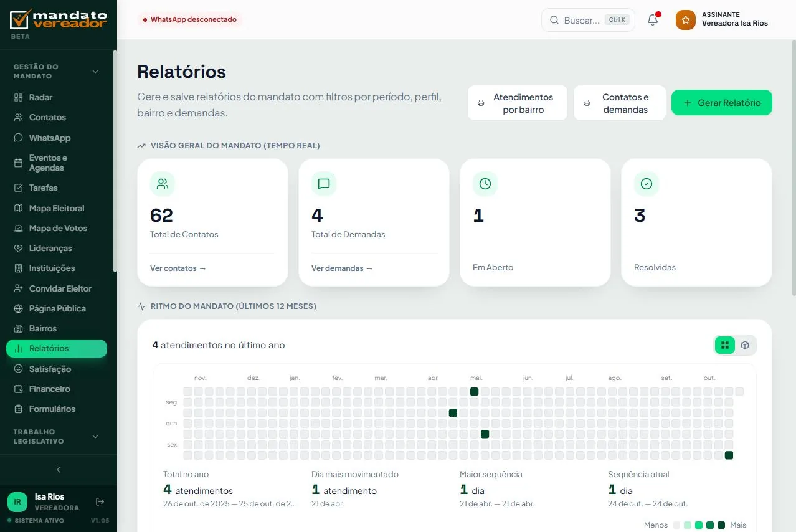Viewport: 796px width, 532px height.
Task: Print Atendimentos por bairro report
Action: point(518,103)
